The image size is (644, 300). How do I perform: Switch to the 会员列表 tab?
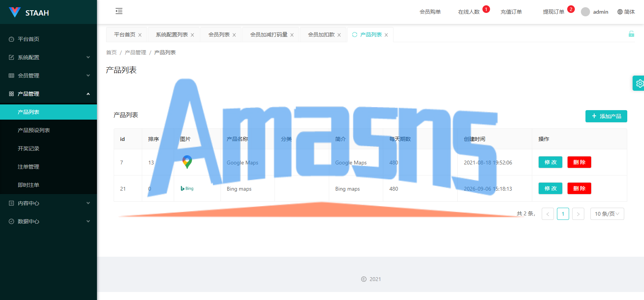pos(219,35)
